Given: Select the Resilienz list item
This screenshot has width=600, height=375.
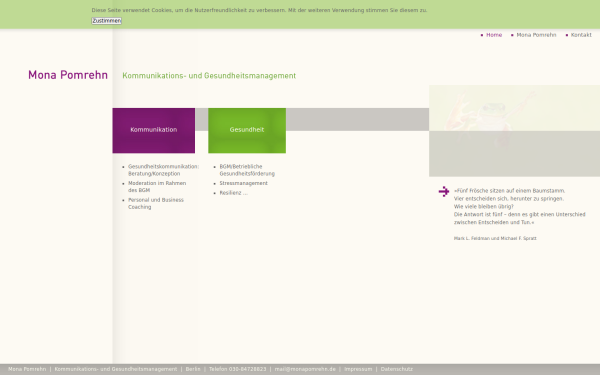Looking at the screenshot, I should 233,193.
